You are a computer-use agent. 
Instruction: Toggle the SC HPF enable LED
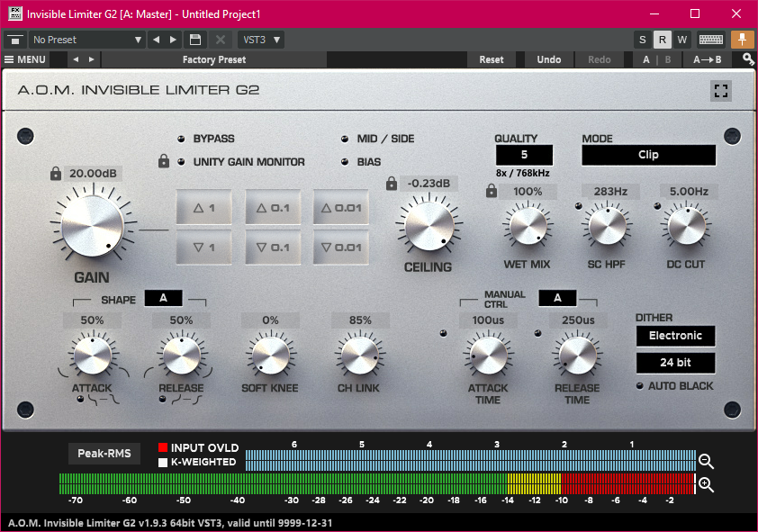[x=578, y=206]
